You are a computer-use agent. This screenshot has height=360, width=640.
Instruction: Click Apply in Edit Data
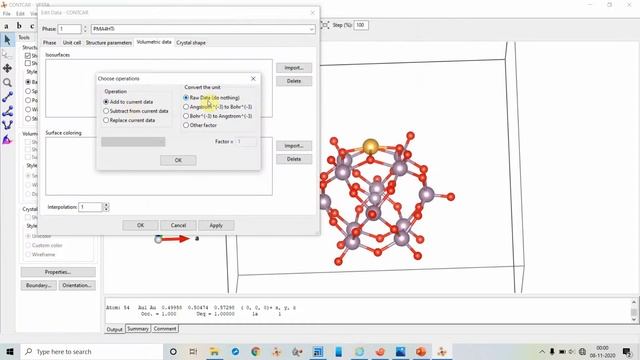(216, 225)
